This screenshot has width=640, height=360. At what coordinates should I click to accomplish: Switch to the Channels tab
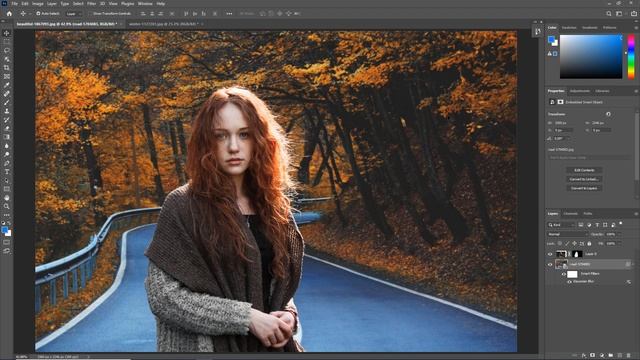point(571,213)
